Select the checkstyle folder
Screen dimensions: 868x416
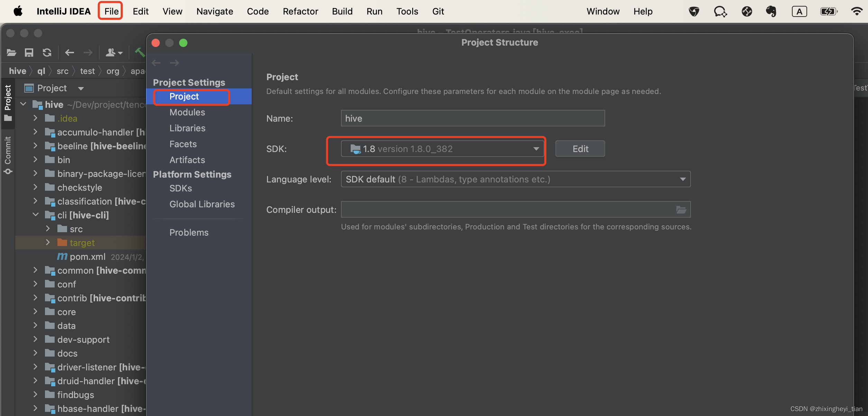(80, 188)
